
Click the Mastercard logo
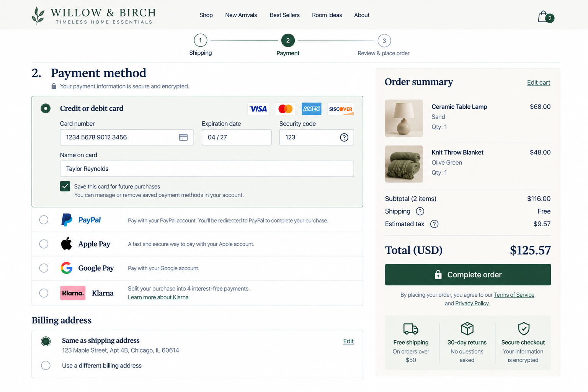(x=285, y=109)
